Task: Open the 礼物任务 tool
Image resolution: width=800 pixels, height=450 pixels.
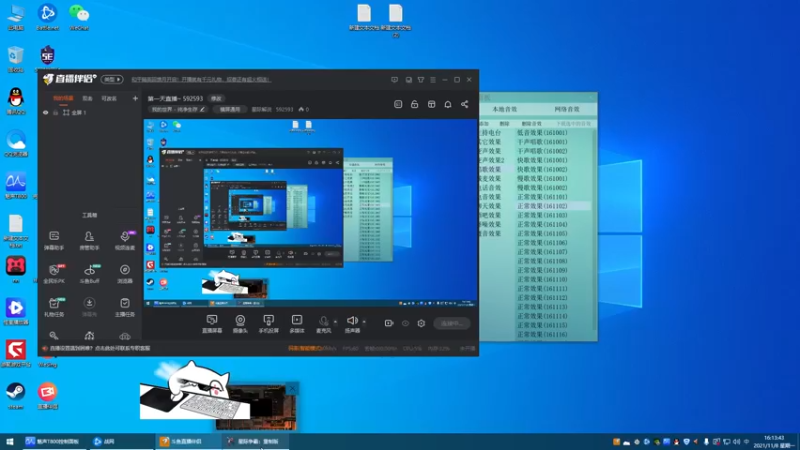Action: coord(54,306)
